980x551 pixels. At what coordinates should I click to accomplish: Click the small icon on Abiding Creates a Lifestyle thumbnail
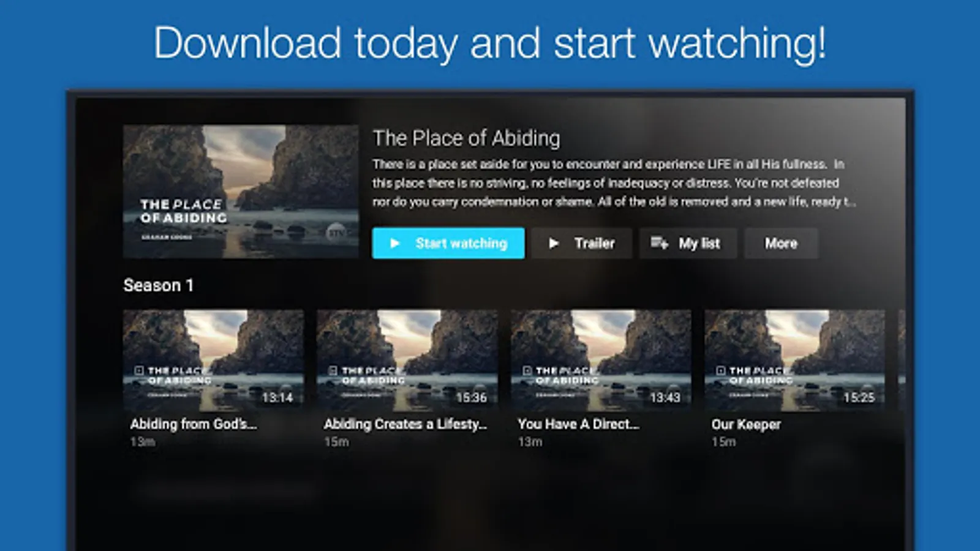pos(333,370)
